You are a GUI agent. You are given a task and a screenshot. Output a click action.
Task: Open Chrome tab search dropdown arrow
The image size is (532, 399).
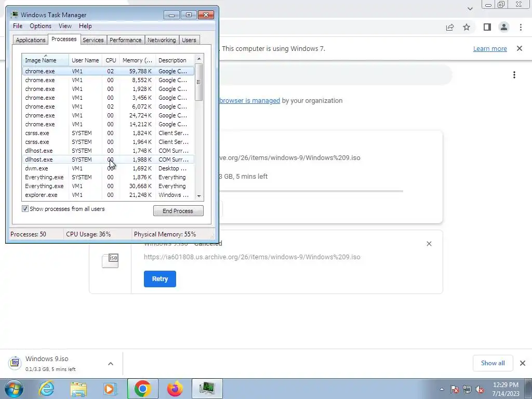(470, 8)
